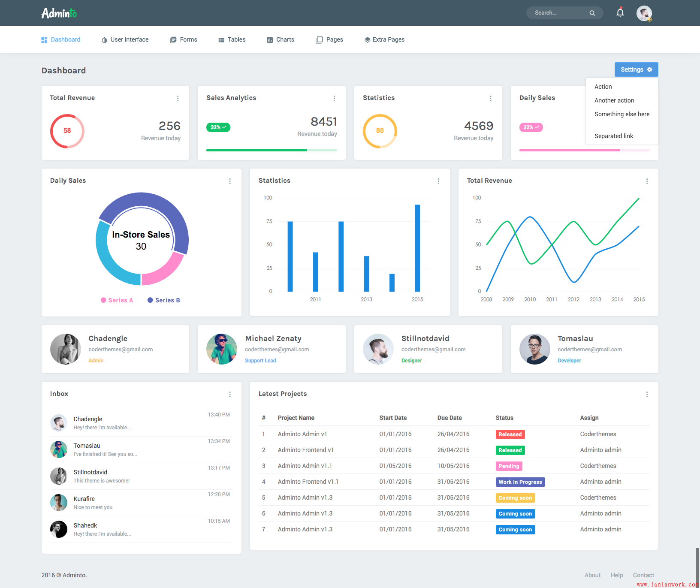700x588 pixels.
Task: Click the Adminto logo
Action: click(x=59, y=13)
